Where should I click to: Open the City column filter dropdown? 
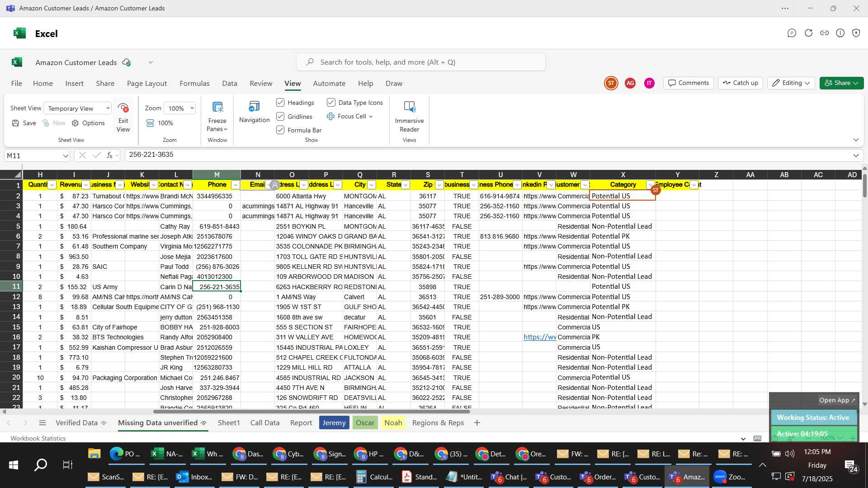[x=372, y=185]
